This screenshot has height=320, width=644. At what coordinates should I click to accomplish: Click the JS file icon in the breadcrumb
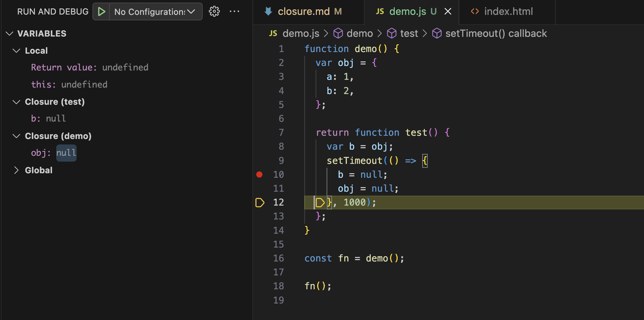[273, 33]
